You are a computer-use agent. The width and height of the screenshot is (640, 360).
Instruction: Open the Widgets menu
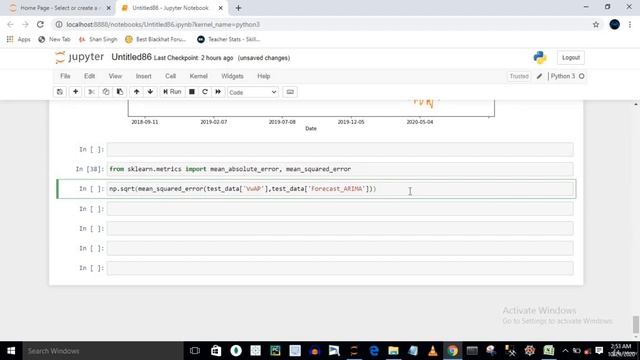232,76
